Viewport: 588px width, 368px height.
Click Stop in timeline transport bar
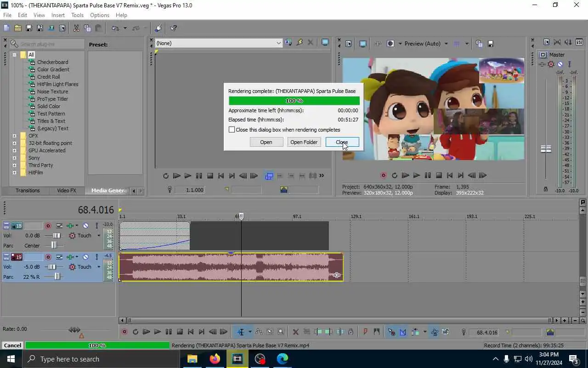point(180,332)
